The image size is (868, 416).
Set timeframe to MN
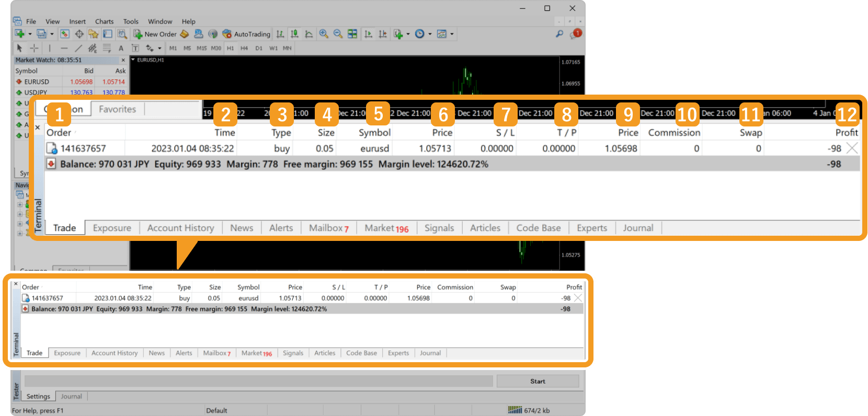[287, 48]
